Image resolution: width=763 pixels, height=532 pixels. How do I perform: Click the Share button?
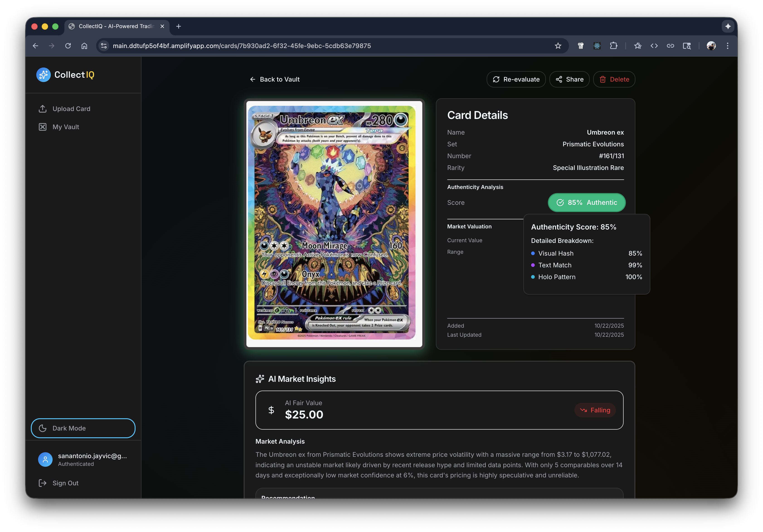(569, 79)
